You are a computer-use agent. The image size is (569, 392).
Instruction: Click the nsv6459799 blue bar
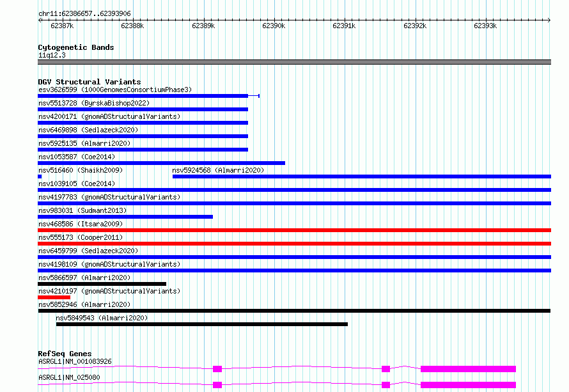(294, 257)
